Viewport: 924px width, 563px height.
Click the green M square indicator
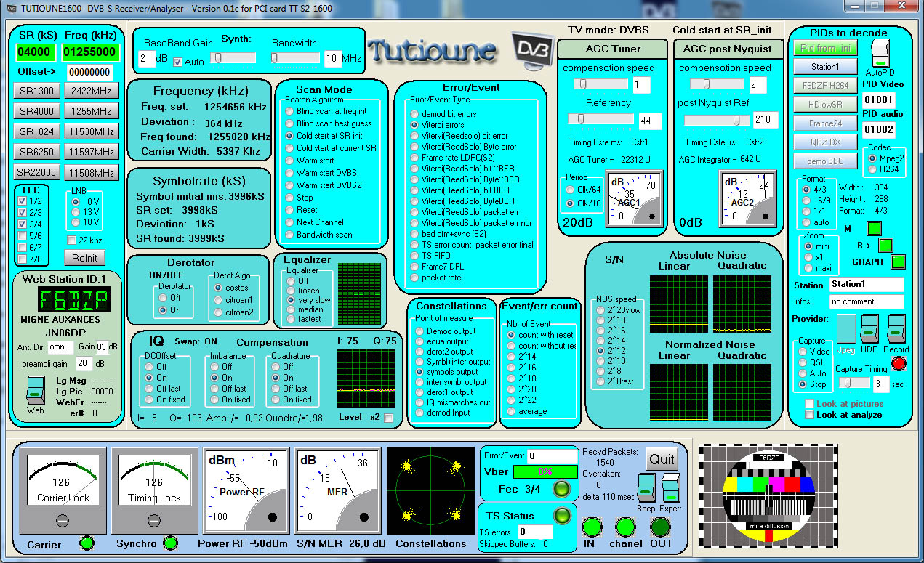[874, 228]
